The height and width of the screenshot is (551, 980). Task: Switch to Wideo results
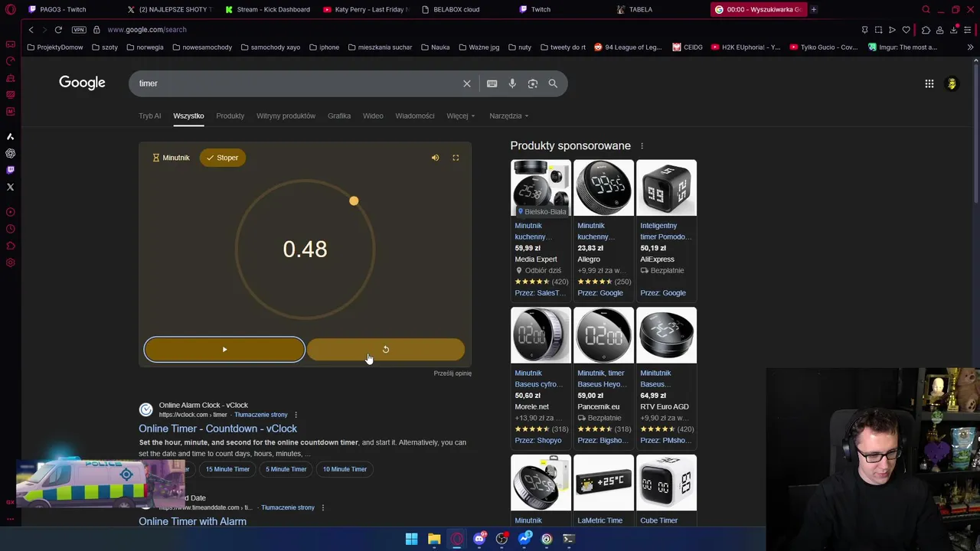pos(373,116)
